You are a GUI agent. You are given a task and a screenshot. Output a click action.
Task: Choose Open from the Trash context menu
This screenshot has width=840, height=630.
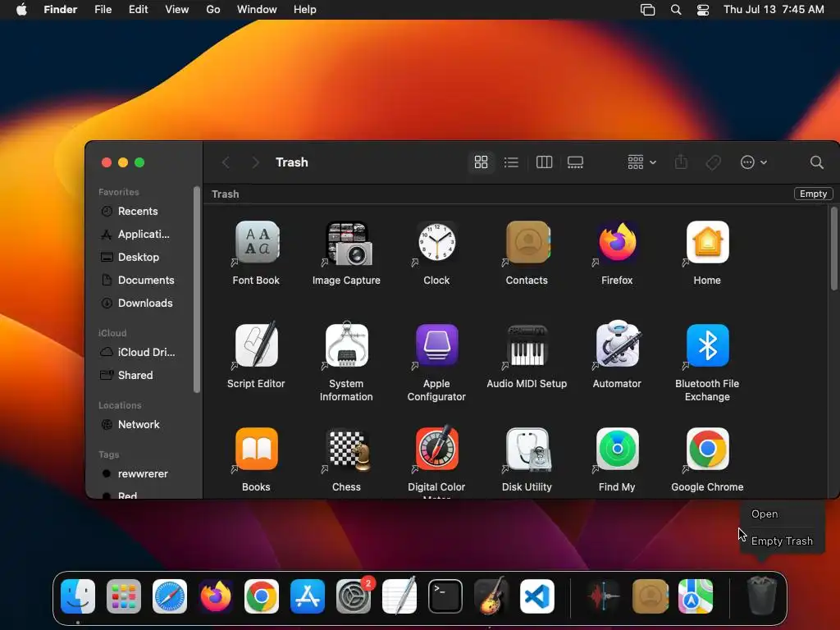765,514
